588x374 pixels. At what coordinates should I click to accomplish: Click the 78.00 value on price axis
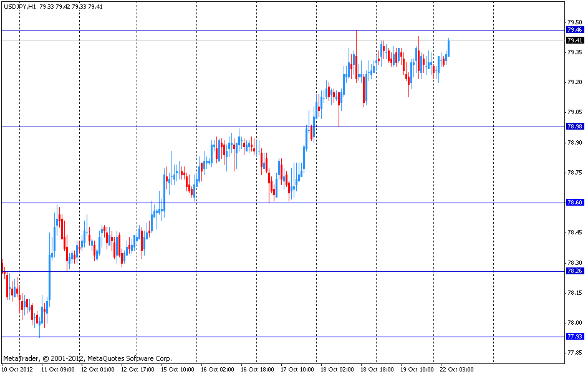click(574, 323)
